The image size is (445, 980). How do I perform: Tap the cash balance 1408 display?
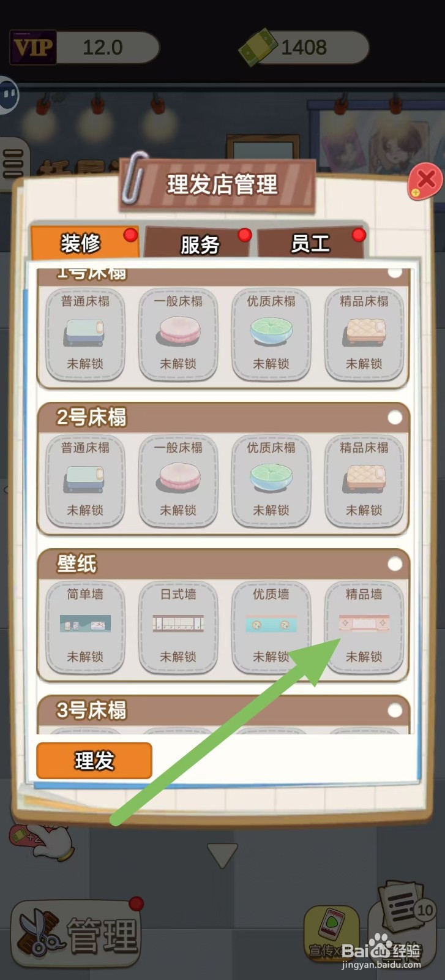tap(304, 47)
